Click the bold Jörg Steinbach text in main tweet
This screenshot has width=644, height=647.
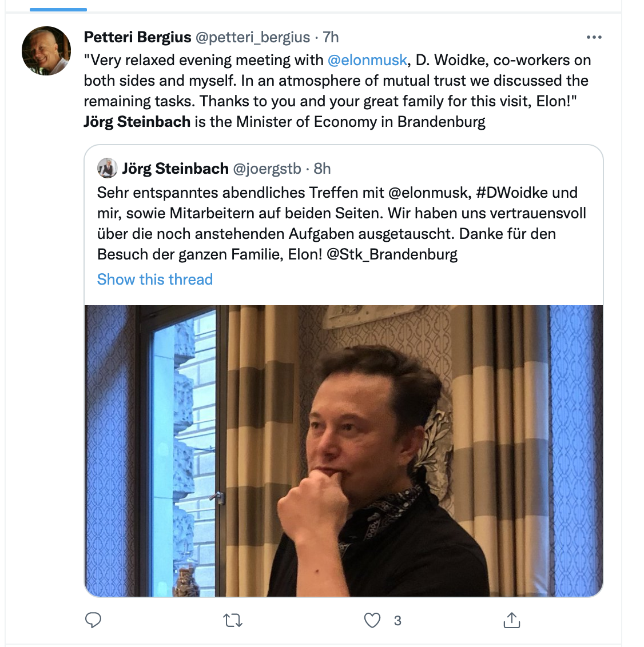tap(137, 122)
